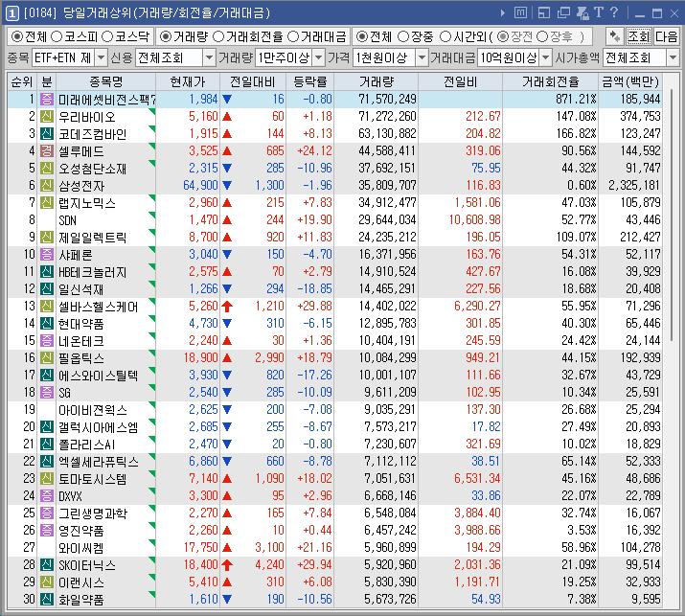Click the 신 badge on HB테크놀러지 row
Viewport: 685px width, 616px height.
[47, 272]
